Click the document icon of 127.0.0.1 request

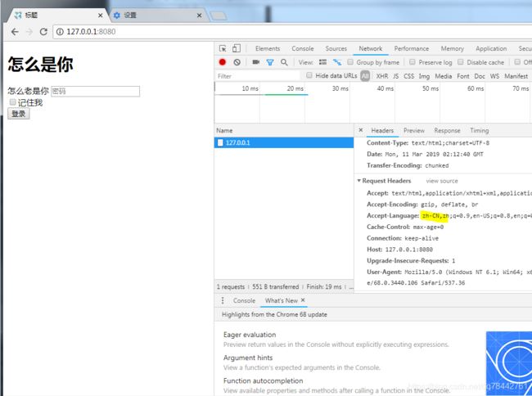[x=220, y=142]
